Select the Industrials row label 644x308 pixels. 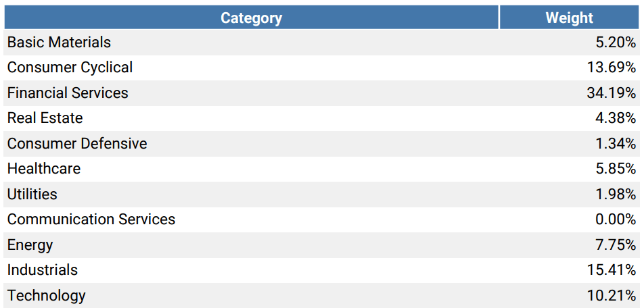(43, 270)
